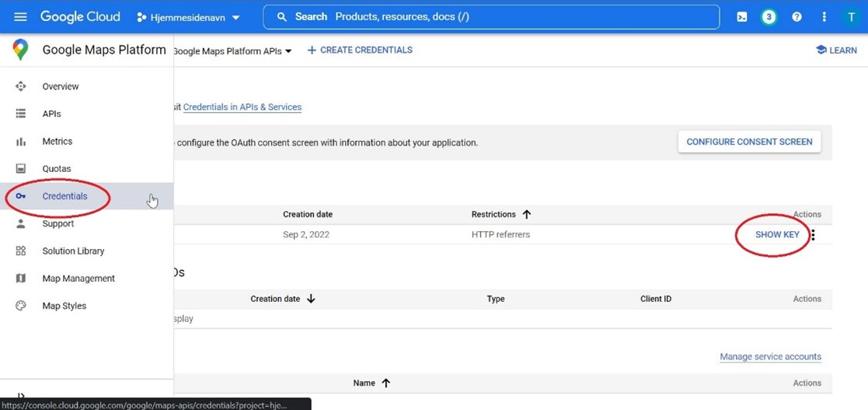Open the LEARN panel
Viewport: 868px width, 410px height.
836,50
